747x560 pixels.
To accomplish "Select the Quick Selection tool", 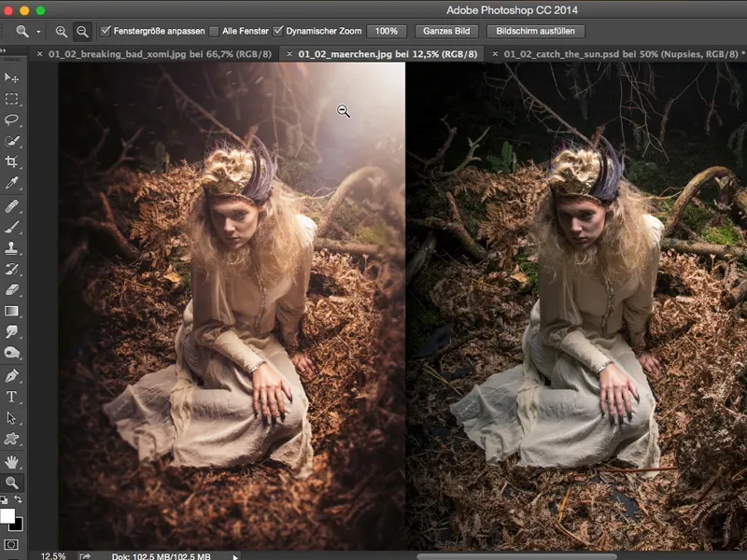I will (11, 141).
